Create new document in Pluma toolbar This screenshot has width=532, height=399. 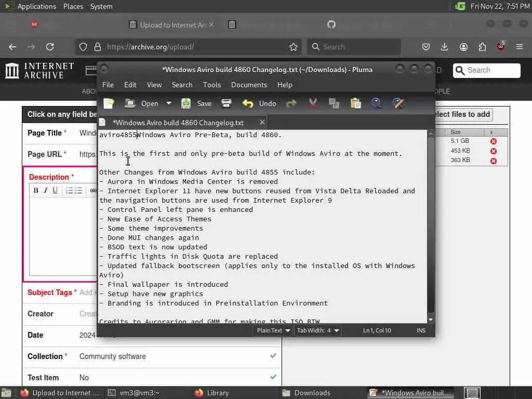tap(109, 103)
